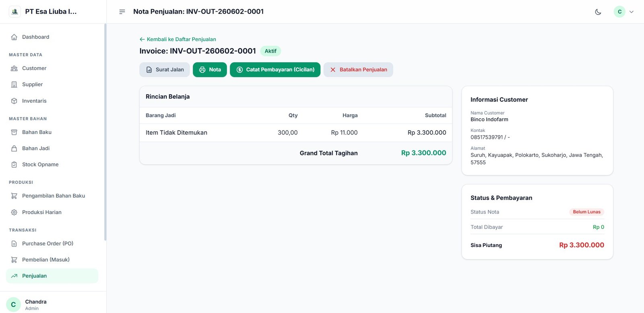644x313 pixels.
Task: Click the Produksi Harian gear icon
Action: pyautogui.click(x=14, y=212)
